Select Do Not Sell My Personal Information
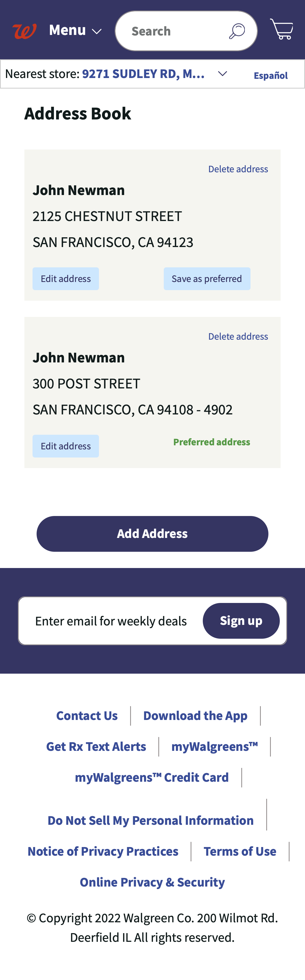 (x=150, y=820)
